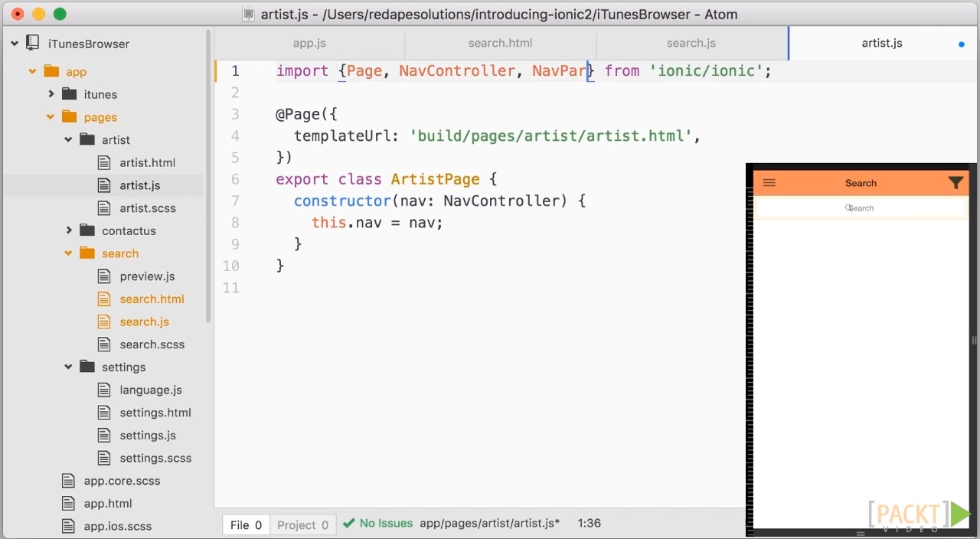Open app.core.scss in the tree

pyautogui.click(x=122, y=481)
